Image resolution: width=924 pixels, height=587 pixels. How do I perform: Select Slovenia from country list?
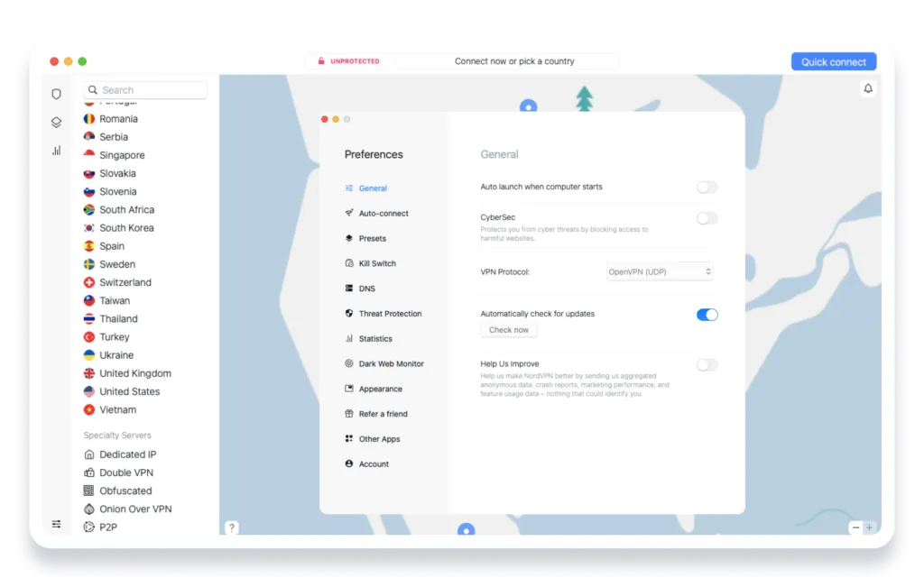click(x=118, y=191)
